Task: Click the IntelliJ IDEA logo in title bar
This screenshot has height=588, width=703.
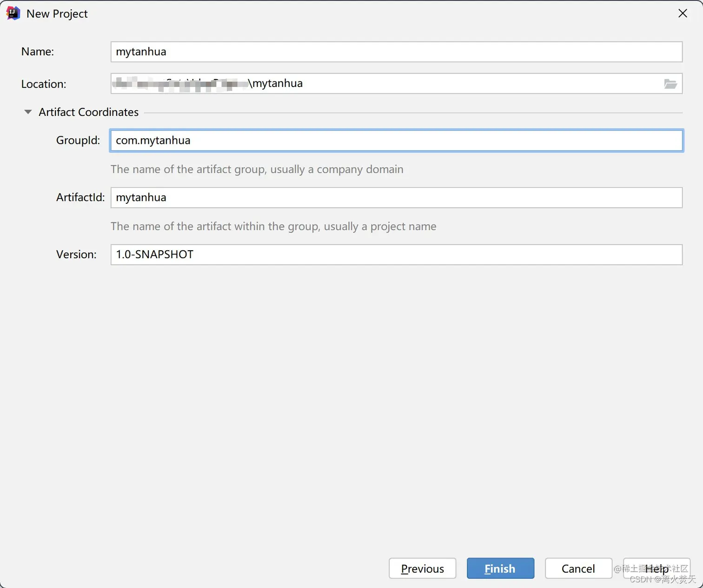Action: click(x=13, y=13)
